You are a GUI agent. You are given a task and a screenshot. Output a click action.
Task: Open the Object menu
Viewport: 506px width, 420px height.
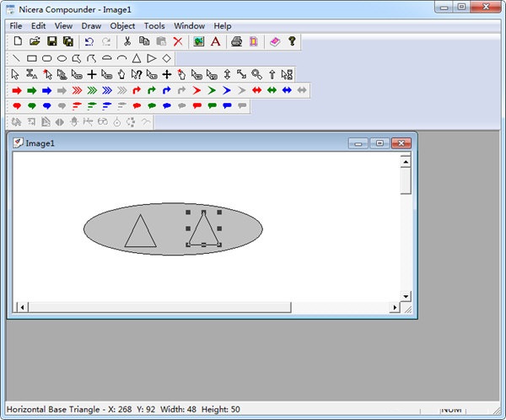pyautogui.click(x=122, y=26)
